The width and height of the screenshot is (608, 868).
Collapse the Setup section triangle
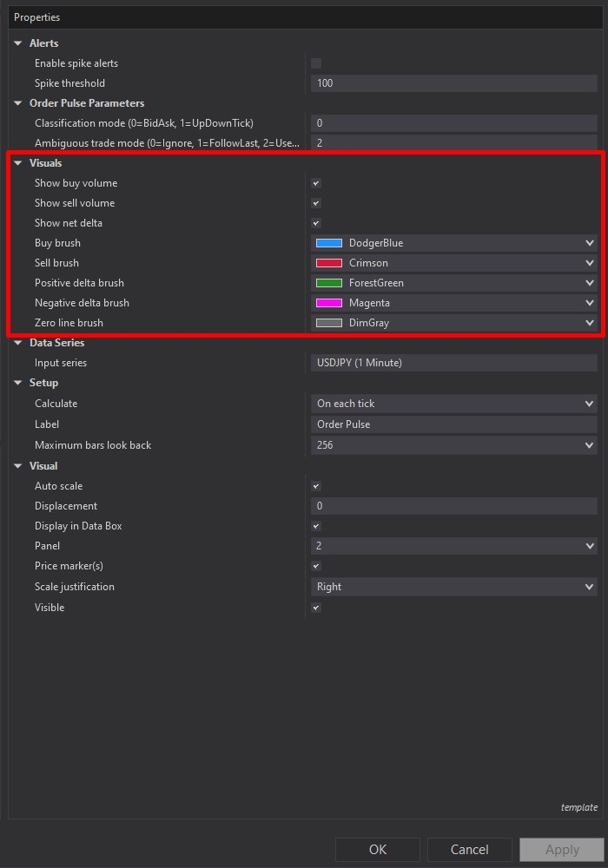pos(17,383)
